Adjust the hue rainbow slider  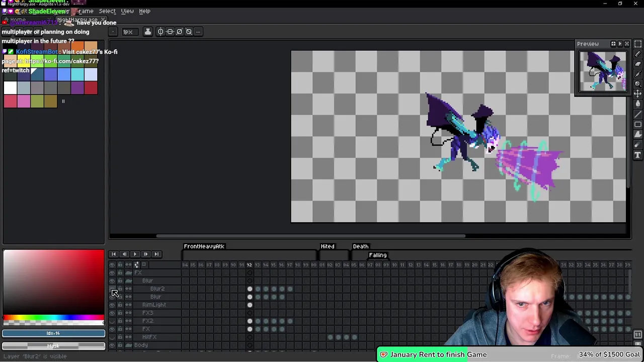[x=53, y=318]
